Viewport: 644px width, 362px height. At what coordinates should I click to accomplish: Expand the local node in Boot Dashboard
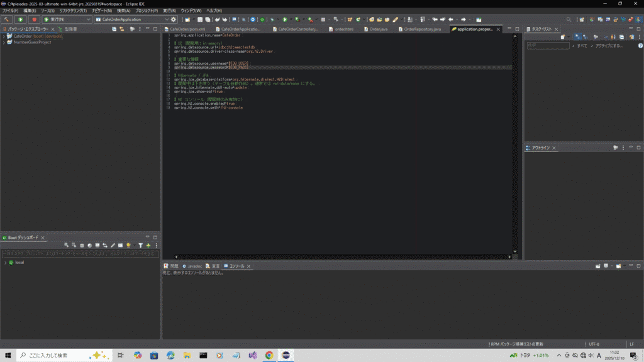pyautogui.click(x=4, y=262)
